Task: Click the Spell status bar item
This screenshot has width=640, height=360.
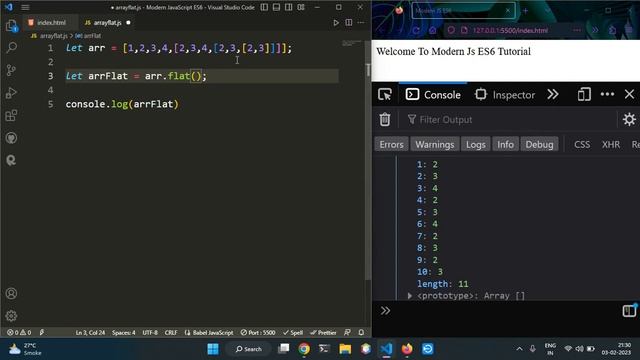Action: tap(293, 333)
